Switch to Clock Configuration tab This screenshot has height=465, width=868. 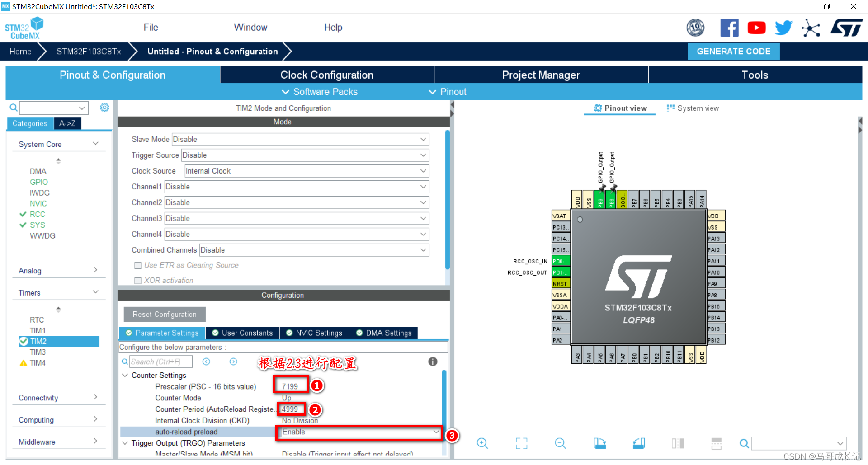point(327,75)
